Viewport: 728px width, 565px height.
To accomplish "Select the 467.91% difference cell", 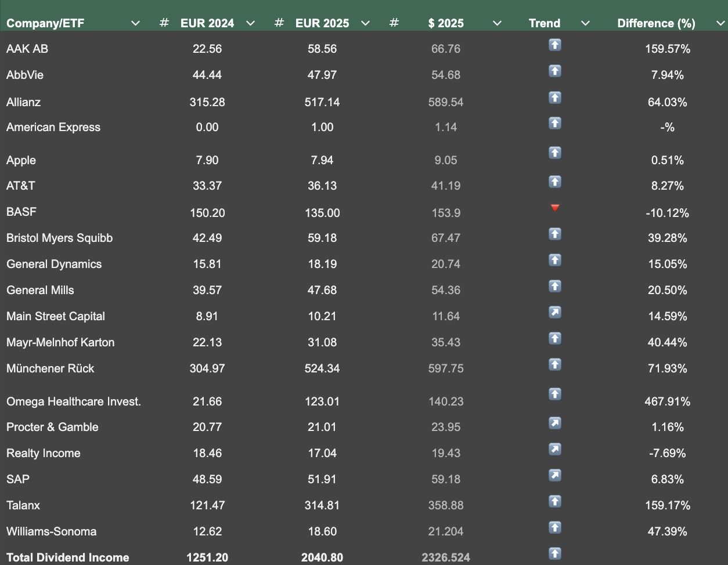I will (667, 401).
